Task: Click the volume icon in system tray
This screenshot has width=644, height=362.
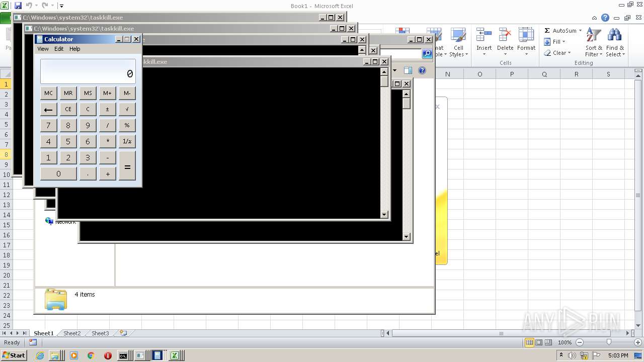Action: click(573, 355)
